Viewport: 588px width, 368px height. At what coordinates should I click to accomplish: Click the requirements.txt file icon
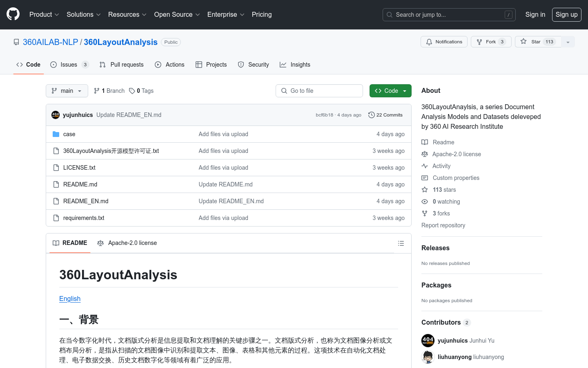point(56,218)
